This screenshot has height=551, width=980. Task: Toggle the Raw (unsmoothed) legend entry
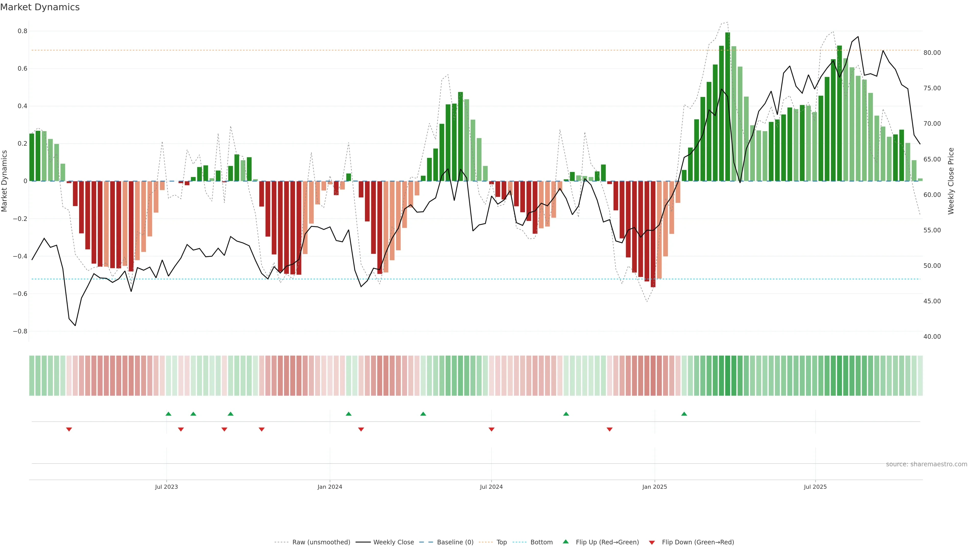(x=321, y=542)
